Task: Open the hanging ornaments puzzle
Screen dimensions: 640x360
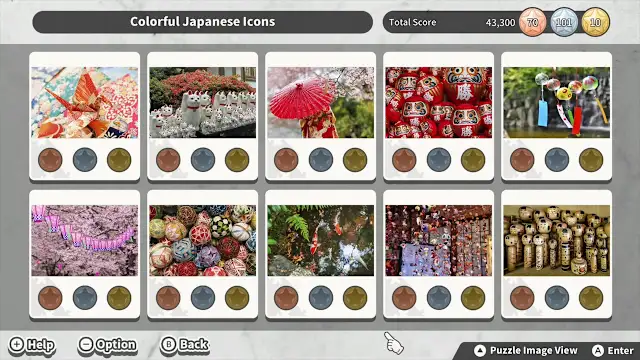Action: coord(438,240)
